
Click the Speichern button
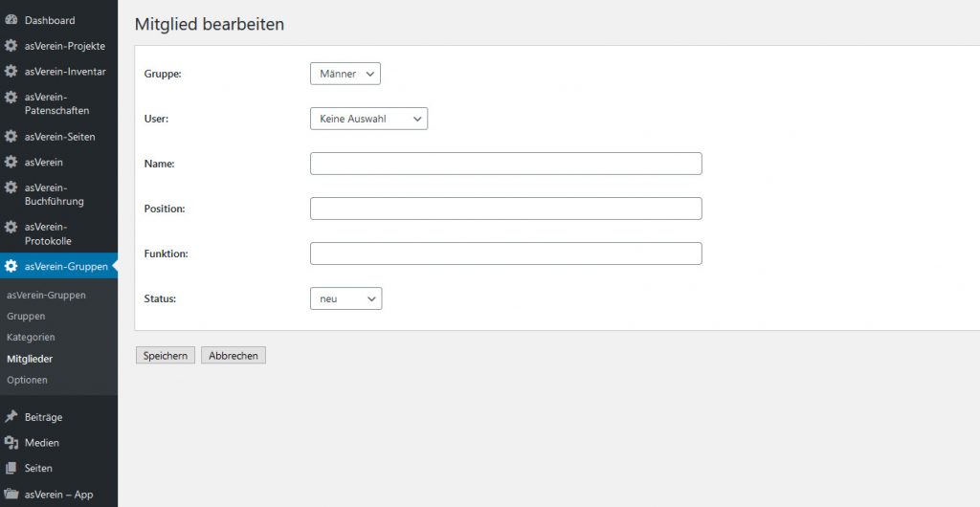(165, 355)
